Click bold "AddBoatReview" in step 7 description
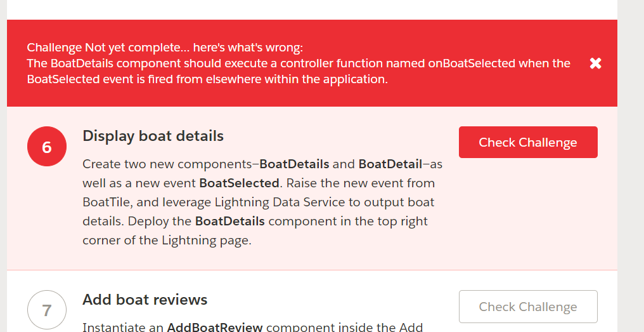The height and width of the screenshot is (332, 644). (215, 328)
